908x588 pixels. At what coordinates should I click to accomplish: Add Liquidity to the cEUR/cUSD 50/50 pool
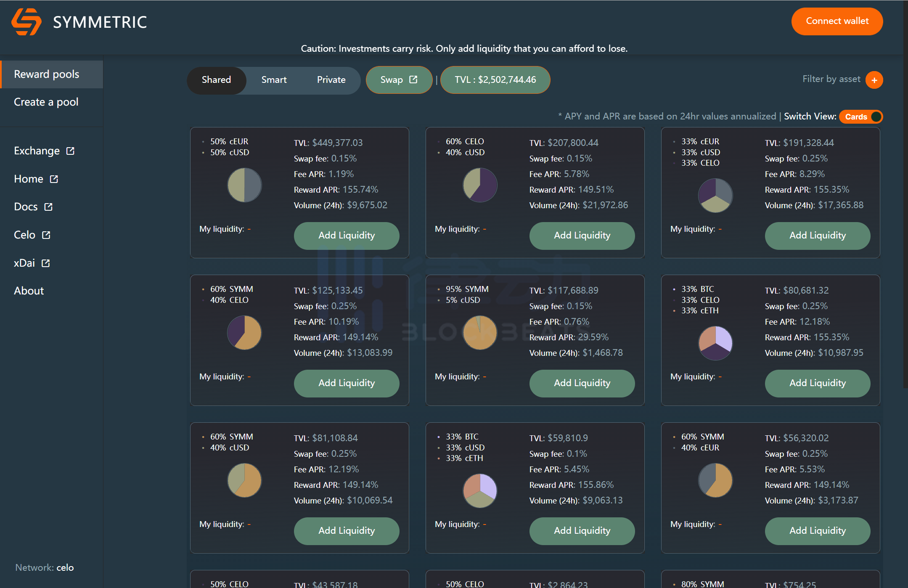[346, 236]
